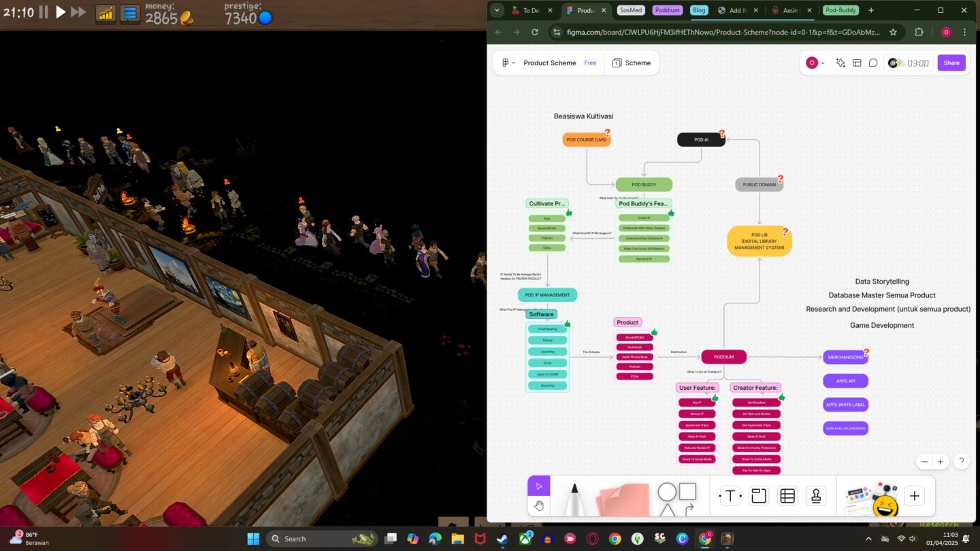Click the figma.com address bar
The width and height of the screenshot is (980, 551).
(721, 32)
